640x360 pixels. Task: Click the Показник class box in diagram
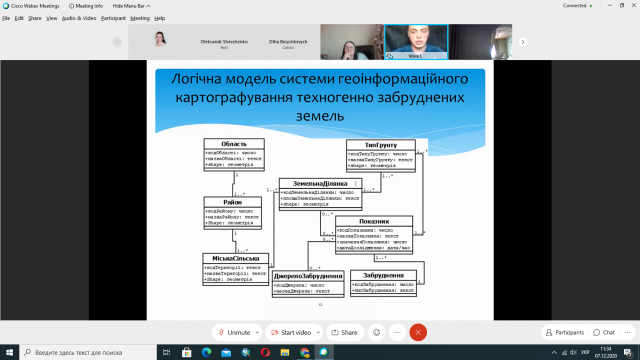coord(374,235)
